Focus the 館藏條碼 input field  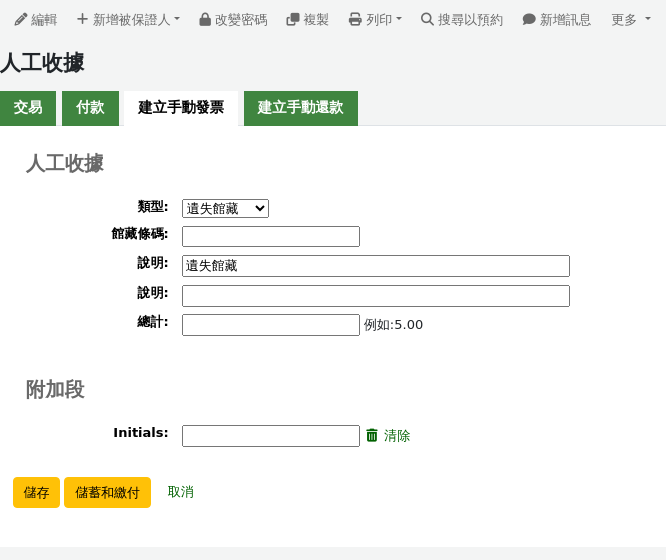point(270,237)
